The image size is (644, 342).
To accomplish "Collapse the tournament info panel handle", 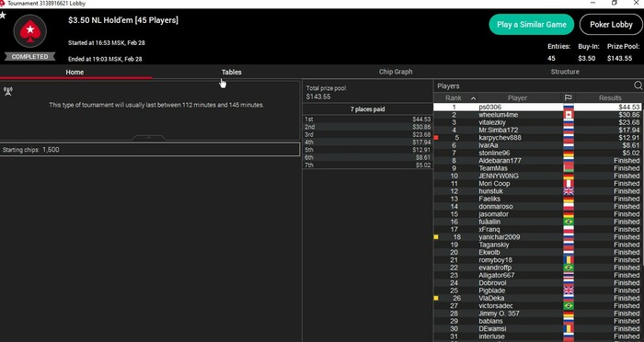I will click(149, 138).
